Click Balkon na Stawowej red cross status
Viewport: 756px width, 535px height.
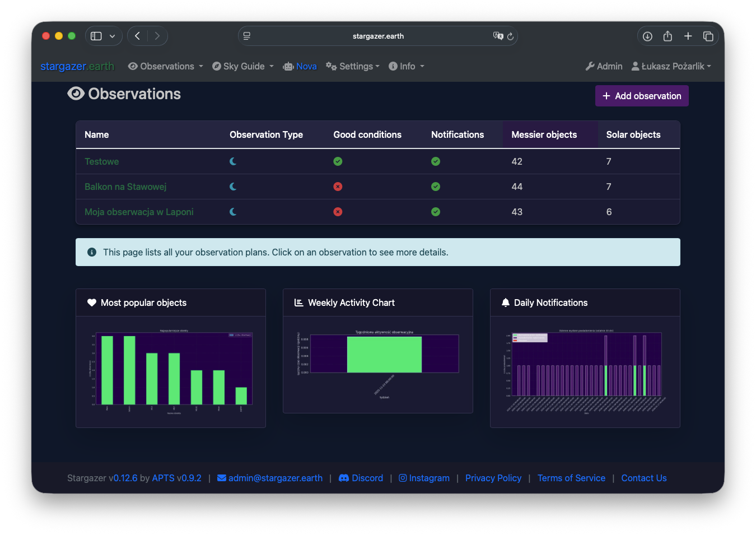point(338,187)
